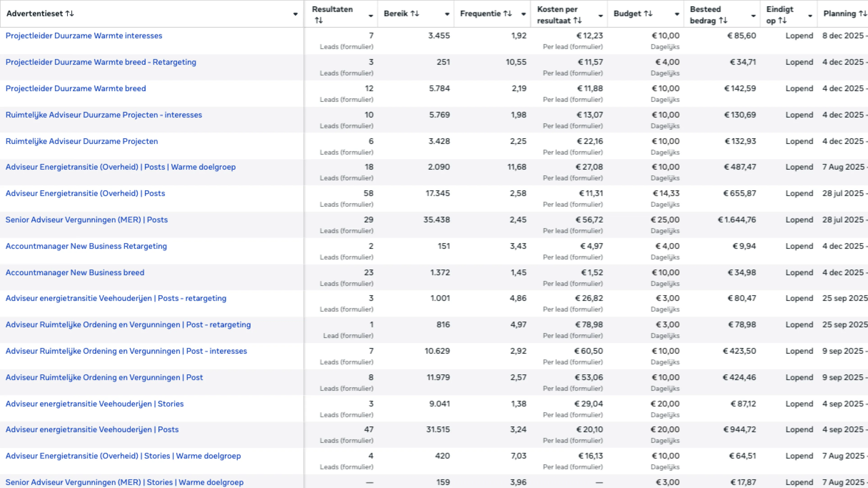The height and width of the screenshot is (488, 868).
Task: Open Adviseur energietransitie Veehouderijen | Stories link
Action: [95, 404]
